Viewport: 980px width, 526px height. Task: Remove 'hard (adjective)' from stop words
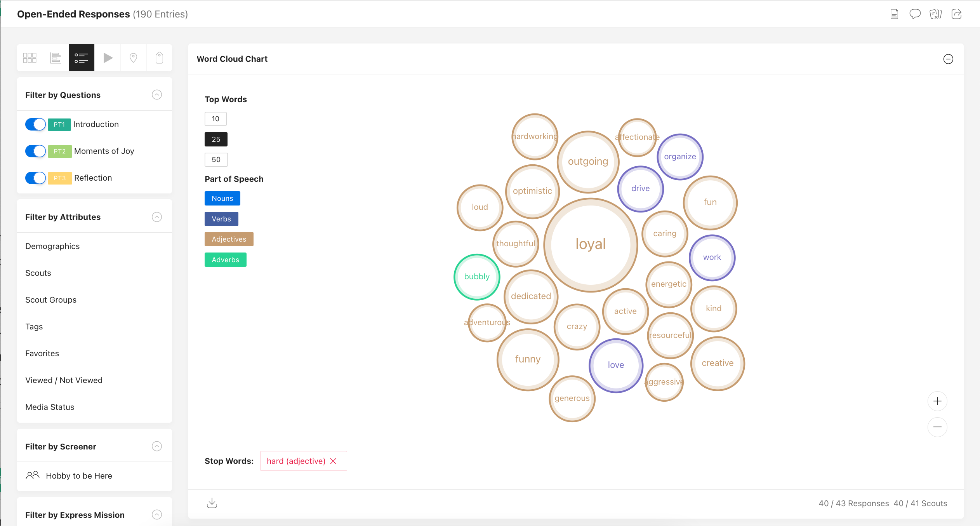333,461
